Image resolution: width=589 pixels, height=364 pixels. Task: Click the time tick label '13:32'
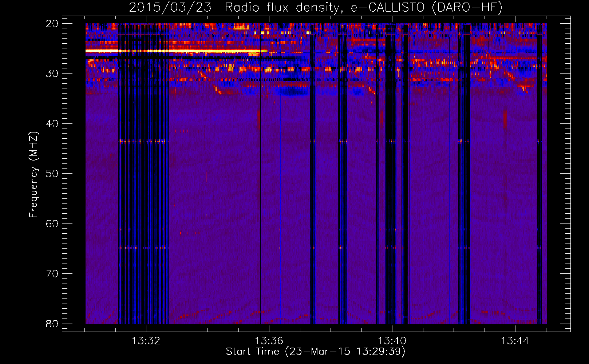tap(146, 341)
